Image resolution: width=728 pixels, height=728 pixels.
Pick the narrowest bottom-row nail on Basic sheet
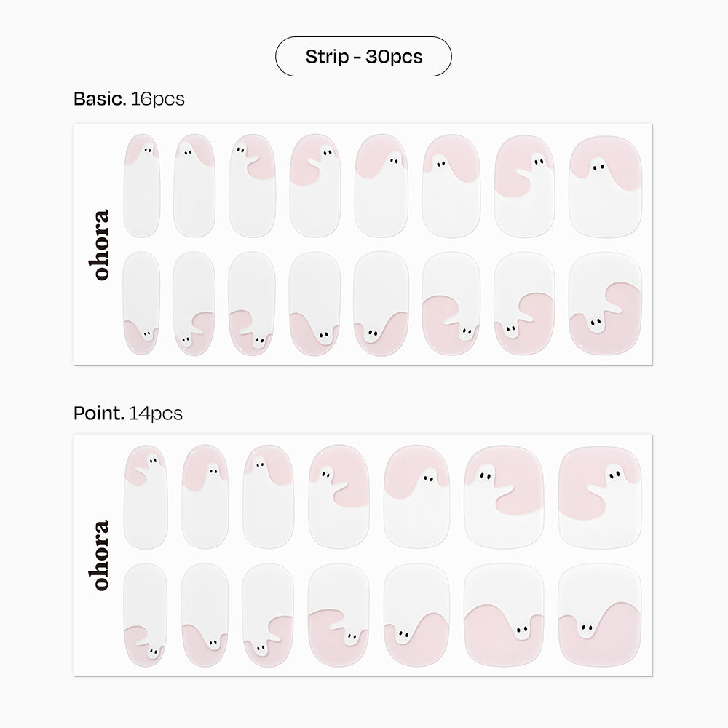(x=142, y=303)
